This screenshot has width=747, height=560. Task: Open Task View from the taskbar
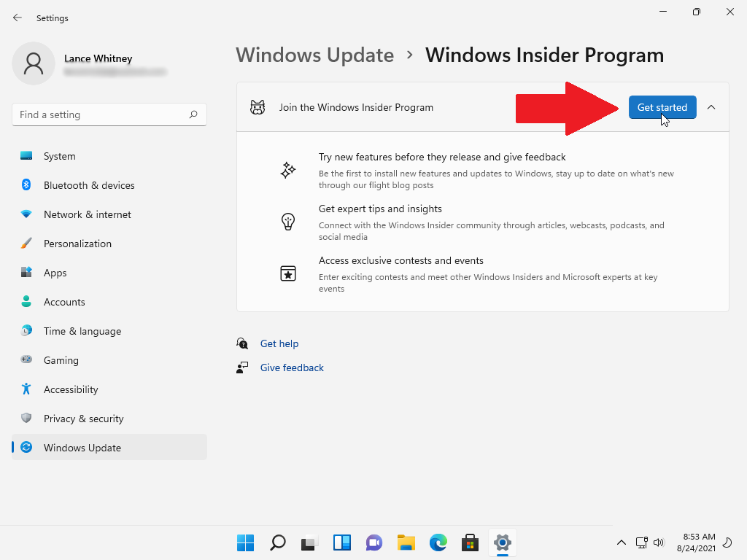309,542
